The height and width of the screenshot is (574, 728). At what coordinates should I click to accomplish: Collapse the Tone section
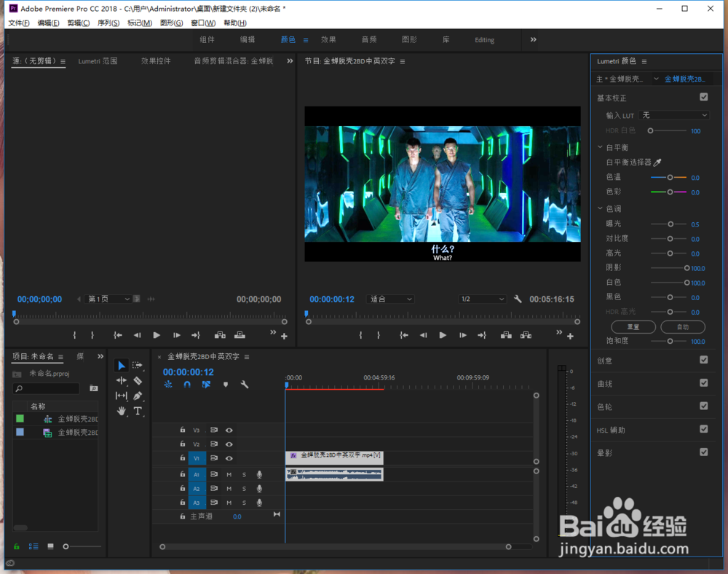coord(600,208)
